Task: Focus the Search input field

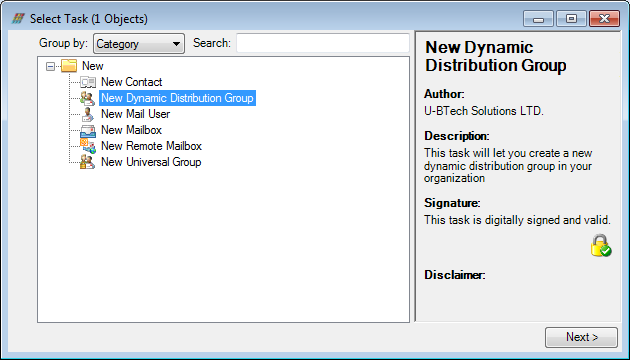Action: (323, 43)
